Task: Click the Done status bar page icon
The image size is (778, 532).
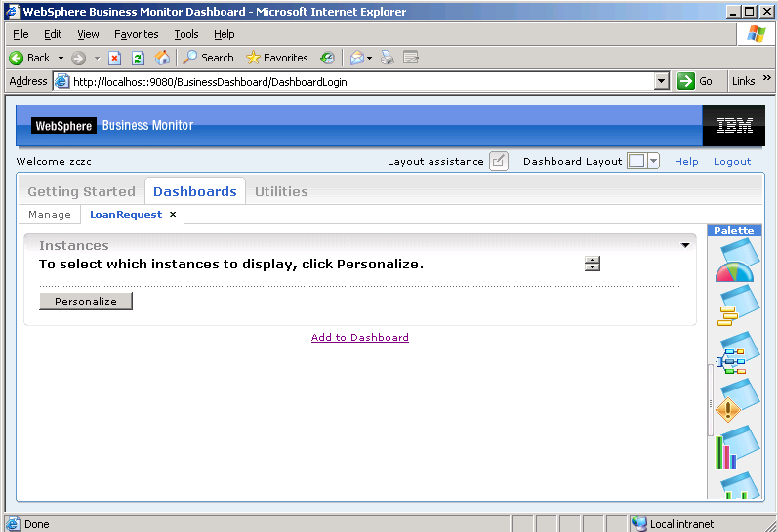Action: (13, 524)
